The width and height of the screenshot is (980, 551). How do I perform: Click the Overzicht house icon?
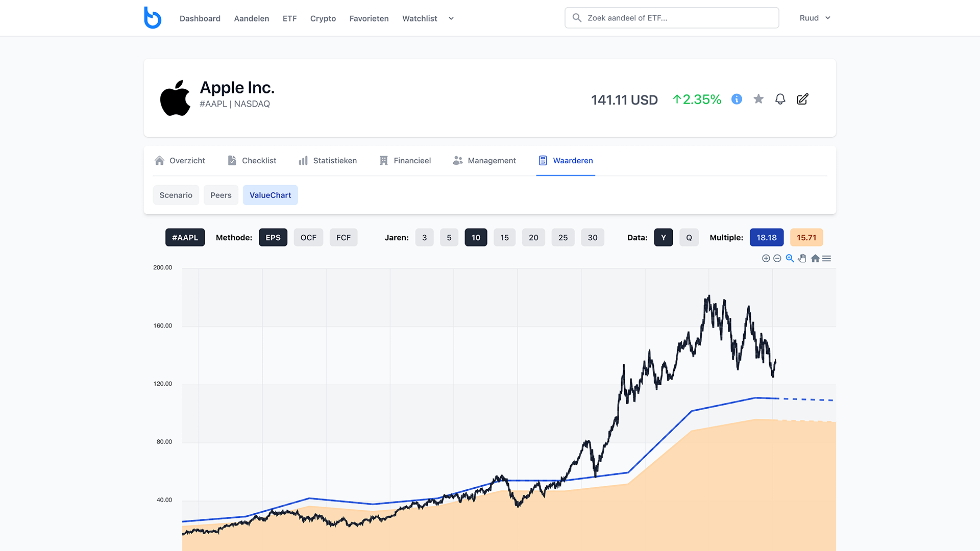(x=160, y=161)
